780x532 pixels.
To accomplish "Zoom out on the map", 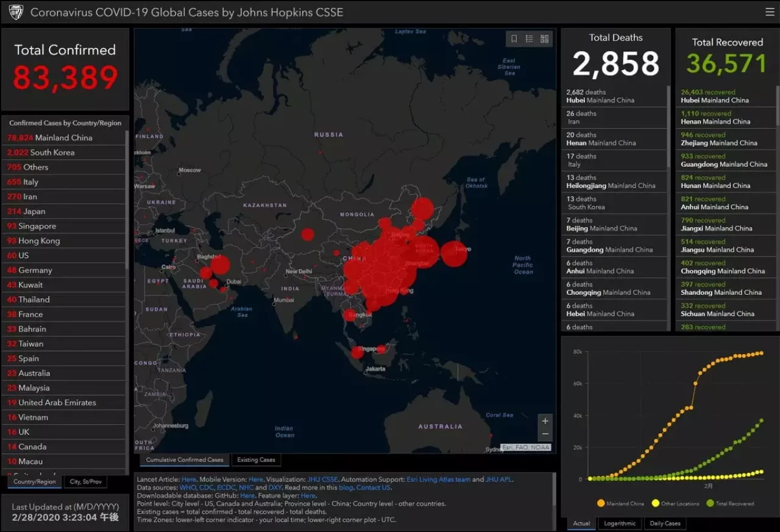I will coord(545,434).
